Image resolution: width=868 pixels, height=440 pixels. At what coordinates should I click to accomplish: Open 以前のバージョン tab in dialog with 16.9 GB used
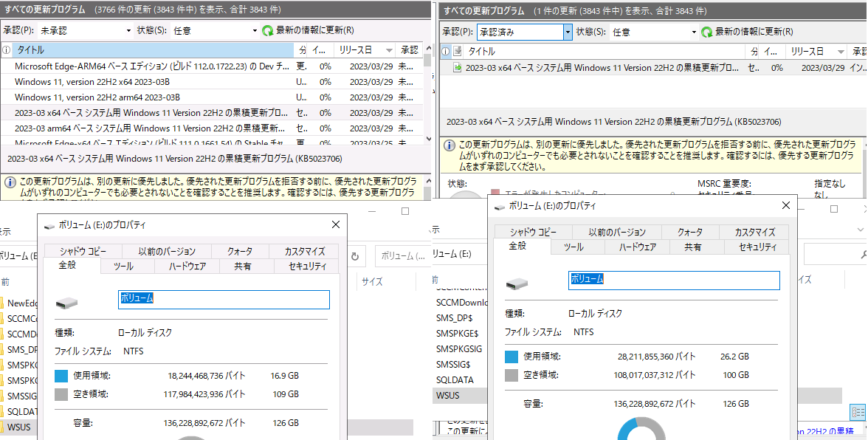[x=167, y=251]
